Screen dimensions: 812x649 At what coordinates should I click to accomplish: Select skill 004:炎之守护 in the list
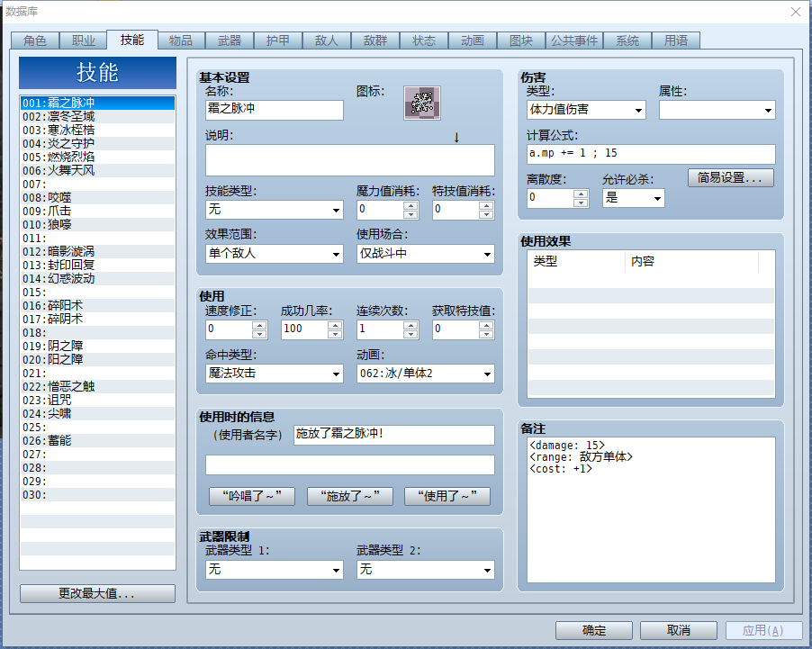97,143
